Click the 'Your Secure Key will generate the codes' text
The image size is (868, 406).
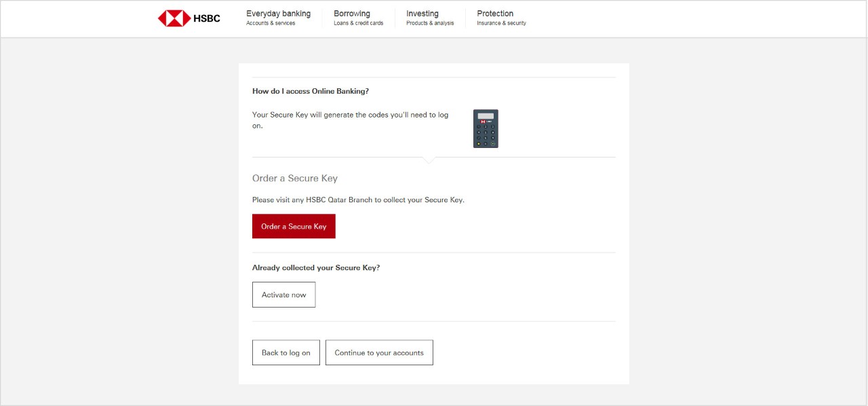click(x=350, y=120)
